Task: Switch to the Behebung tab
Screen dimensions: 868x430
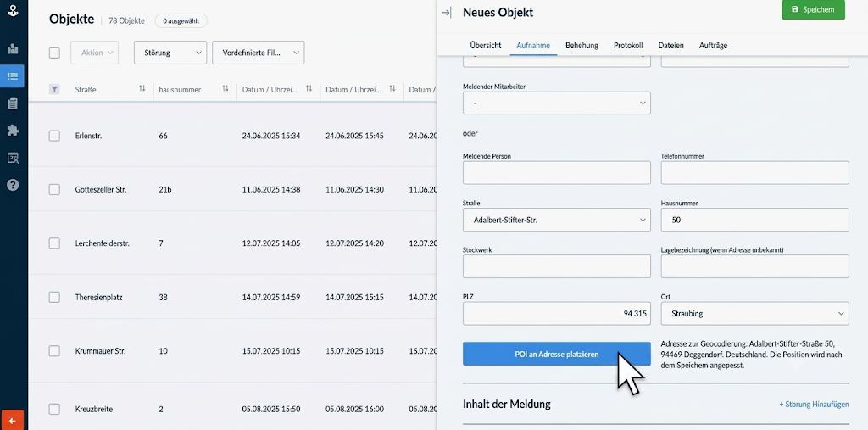Action: point(581,46)
